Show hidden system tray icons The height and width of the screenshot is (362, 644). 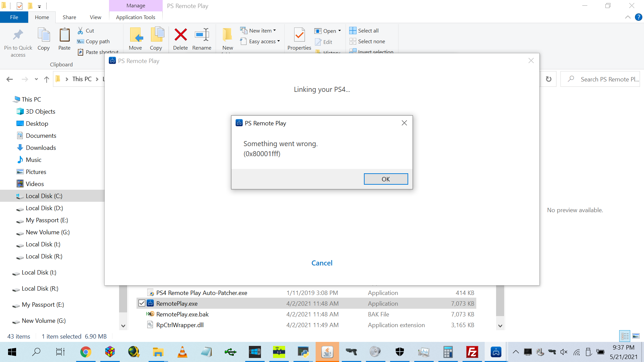pyautogui.click(x=516, y=352)
